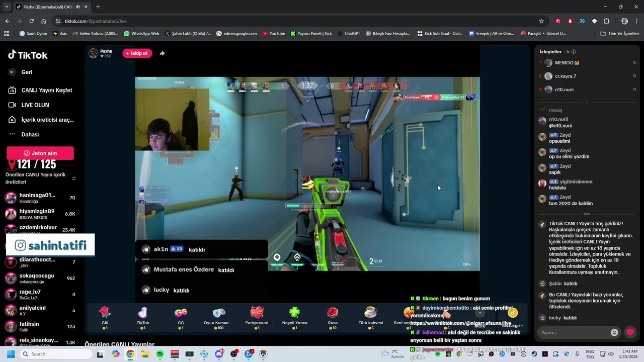
Task: Open CANLI Yayını Keşfet
Action: (40, 90)
